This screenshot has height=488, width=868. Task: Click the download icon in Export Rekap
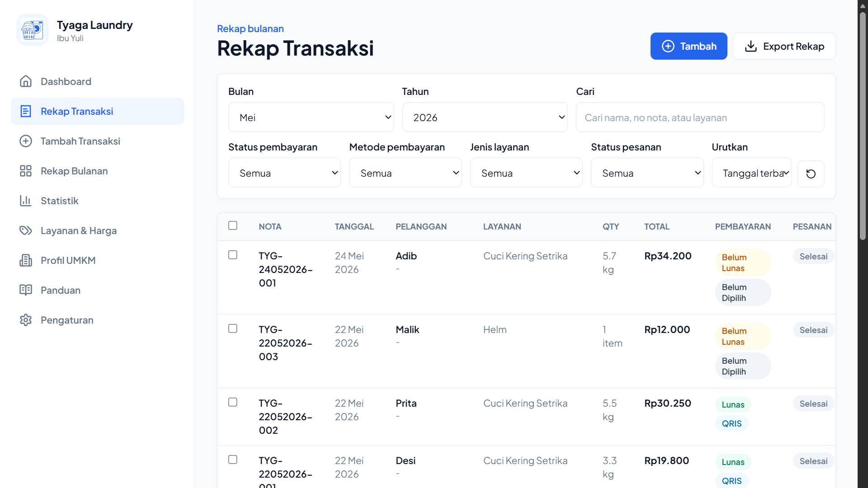(x=750, y=46)
